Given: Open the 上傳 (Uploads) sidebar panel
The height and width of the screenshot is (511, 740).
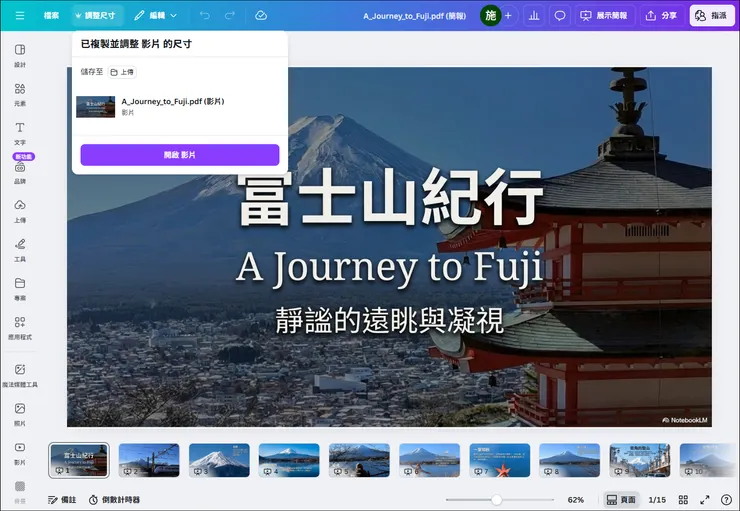Looking at the screenshot, I should (x=20, y=211).
